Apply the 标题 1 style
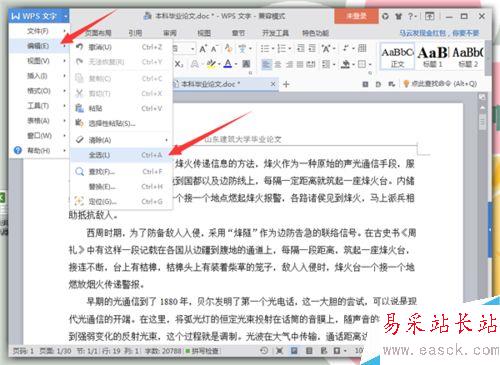500x365 pixels. pos(433,56)
